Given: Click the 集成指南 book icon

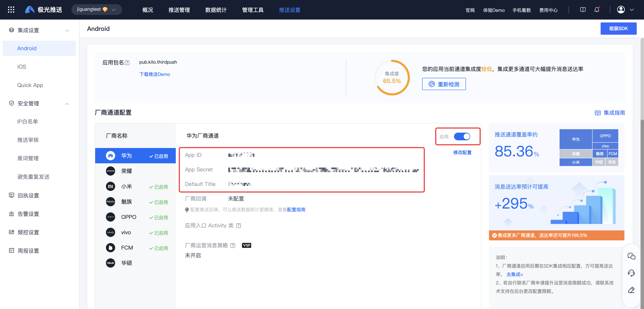Looking at the screenshot, I should tap(598, 113).
